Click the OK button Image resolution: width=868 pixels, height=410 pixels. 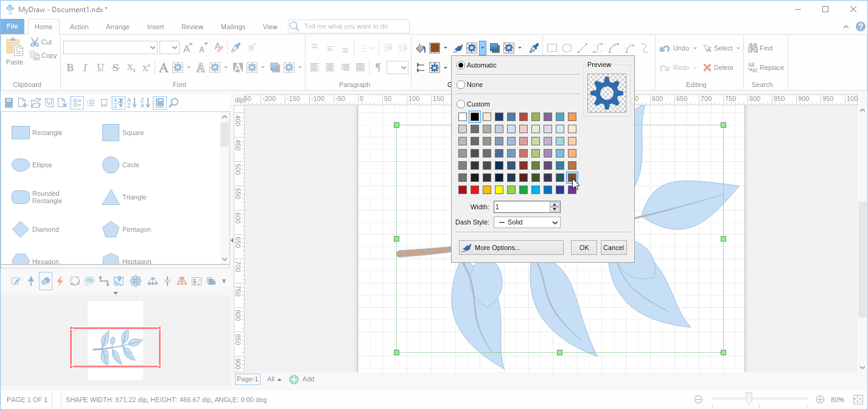pyautogui.click(x=584, y=248)
